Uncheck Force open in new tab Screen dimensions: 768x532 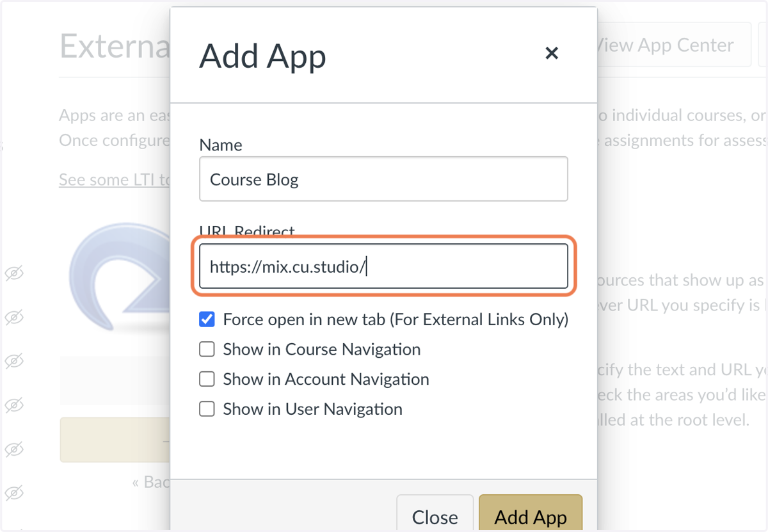(x=207, y=319)
